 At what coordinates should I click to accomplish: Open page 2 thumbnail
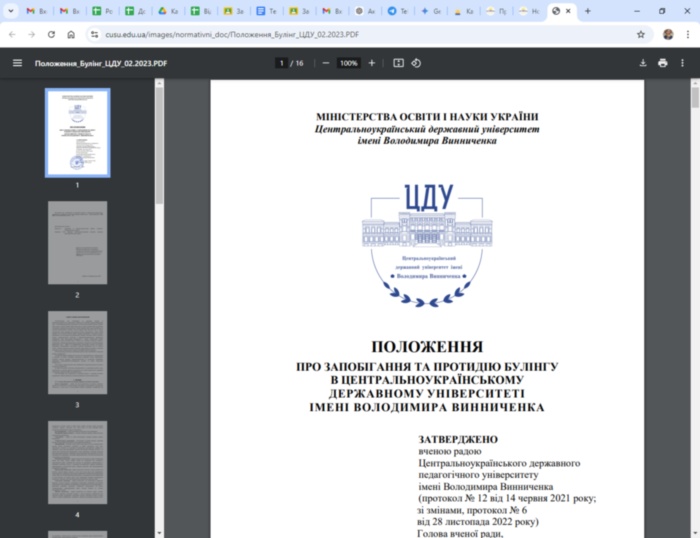point(77,242)
